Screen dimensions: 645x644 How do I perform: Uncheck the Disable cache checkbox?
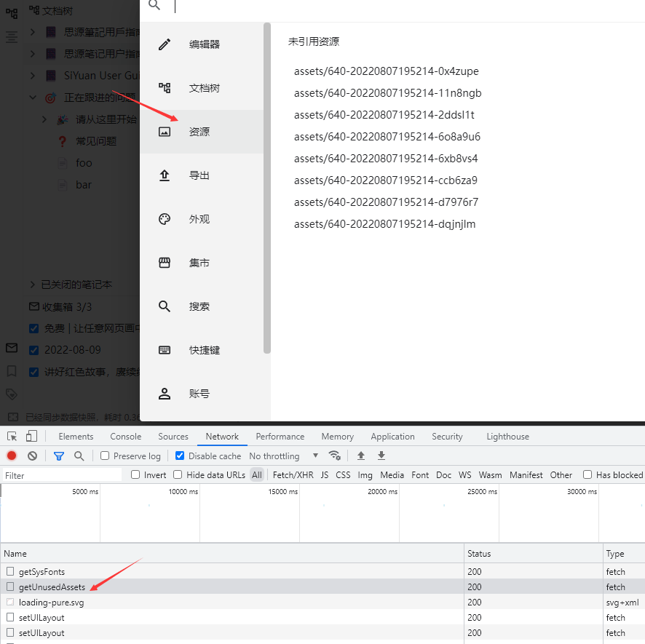pos(180,456)
